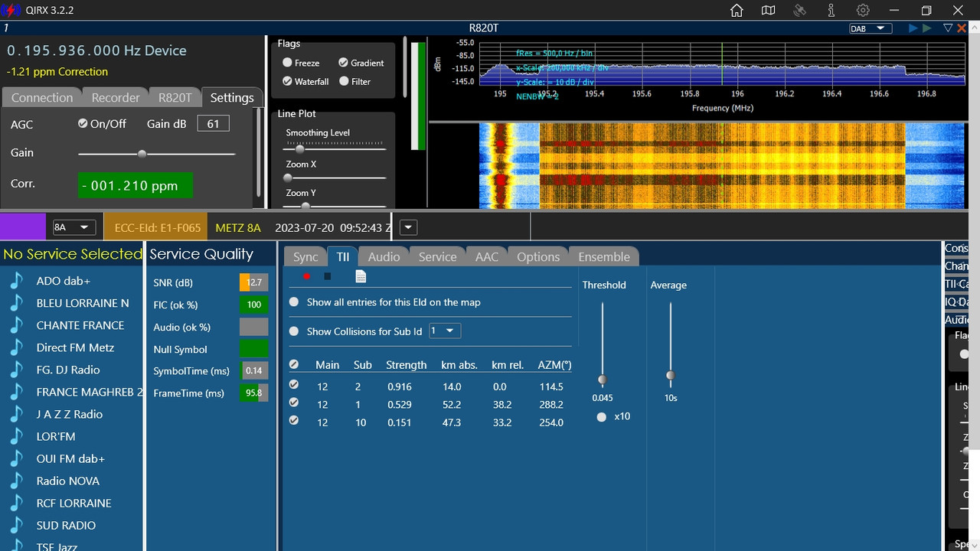Open the R820T tab
Viewport: 980px width, 551px height.
(x=175, y=97)
